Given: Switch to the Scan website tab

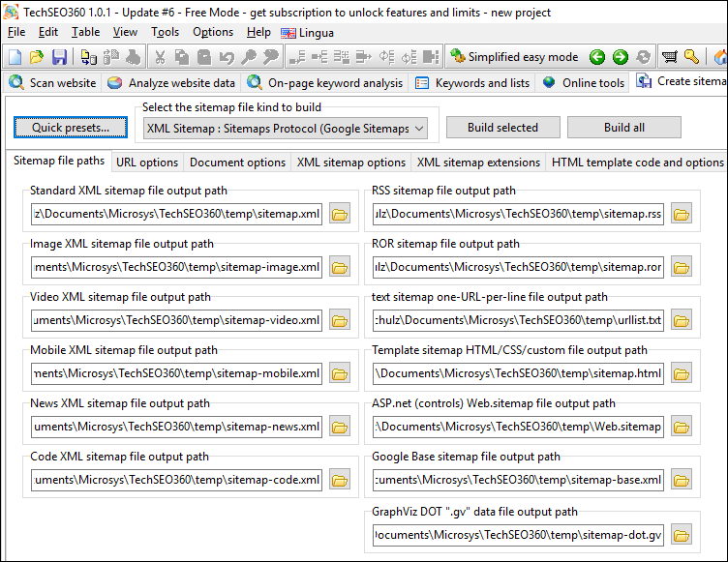Looking at the screenshot, I should pos(53,83).
